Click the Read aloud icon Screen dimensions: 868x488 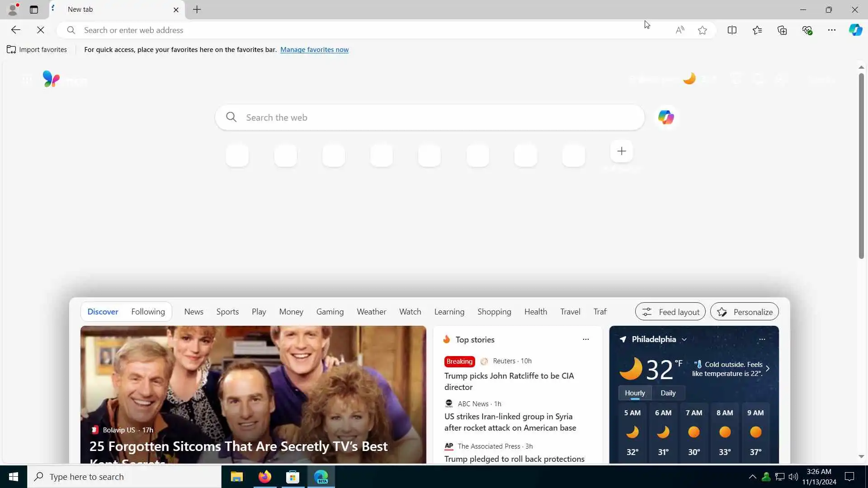(679, 30)
